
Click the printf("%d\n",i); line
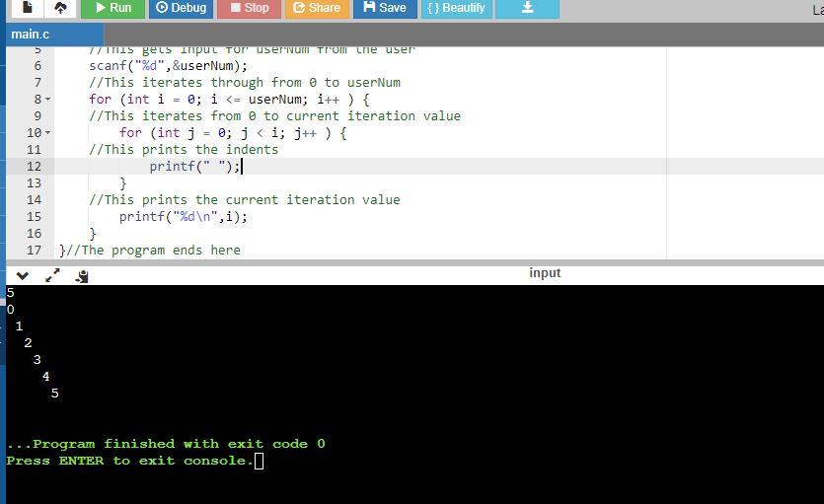(x=183, y=217)
